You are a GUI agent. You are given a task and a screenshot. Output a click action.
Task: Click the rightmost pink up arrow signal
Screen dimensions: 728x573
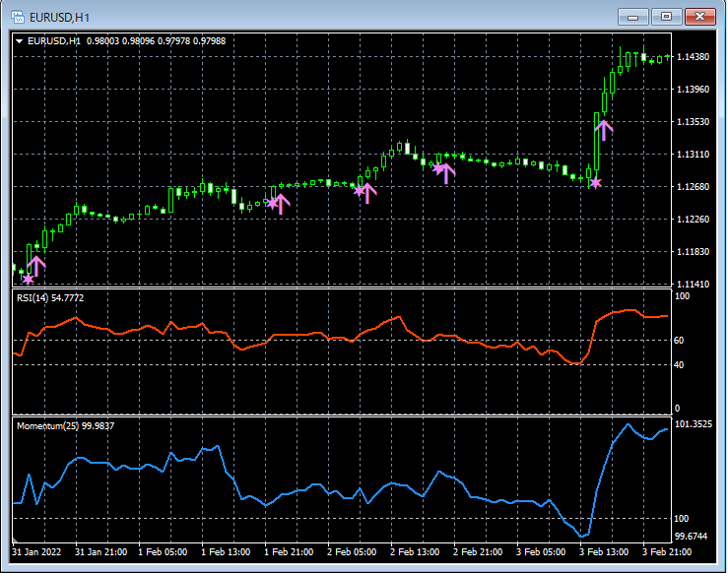pos(603,128)
